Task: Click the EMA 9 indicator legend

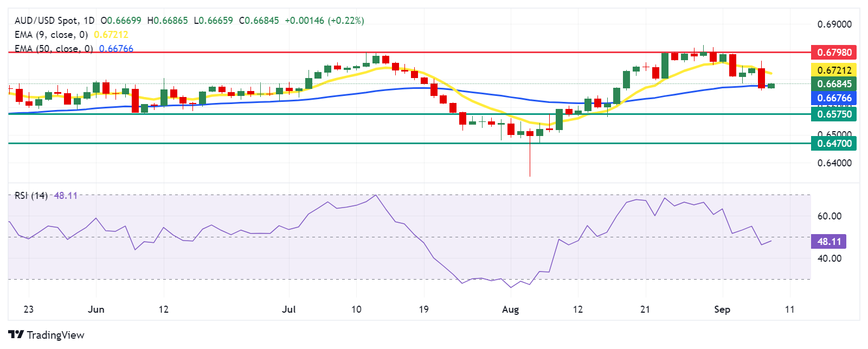Action: (x=51, y=35)
